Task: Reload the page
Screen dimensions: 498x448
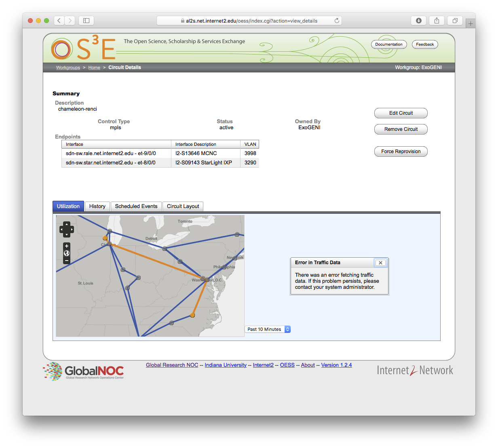Action: [337, 21]
